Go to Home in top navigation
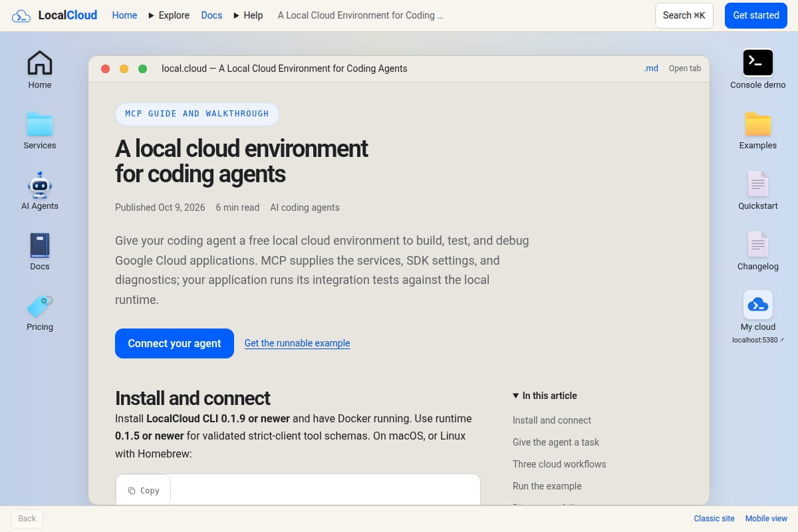 click(124, 15)
